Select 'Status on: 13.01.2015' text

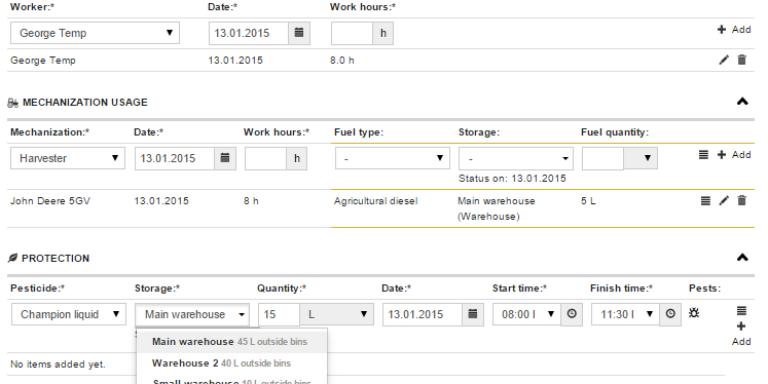pos(512,178)
